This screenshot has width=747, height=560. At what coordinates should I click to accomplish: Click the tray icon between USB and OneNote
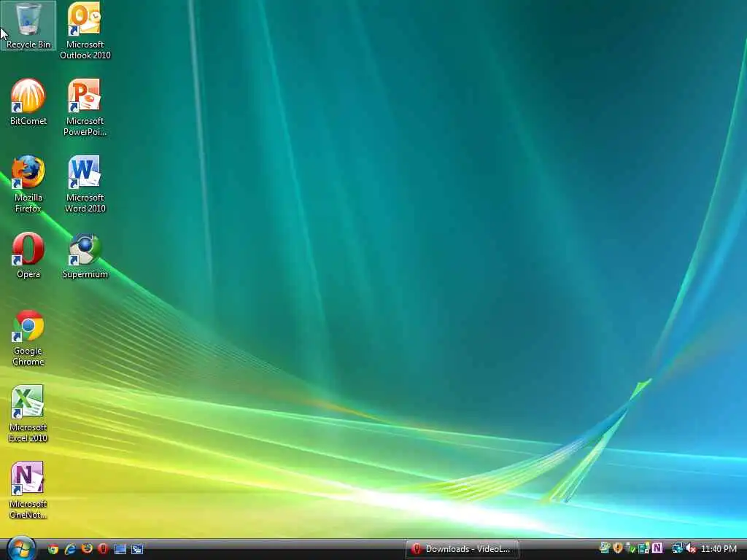[644, 548]
